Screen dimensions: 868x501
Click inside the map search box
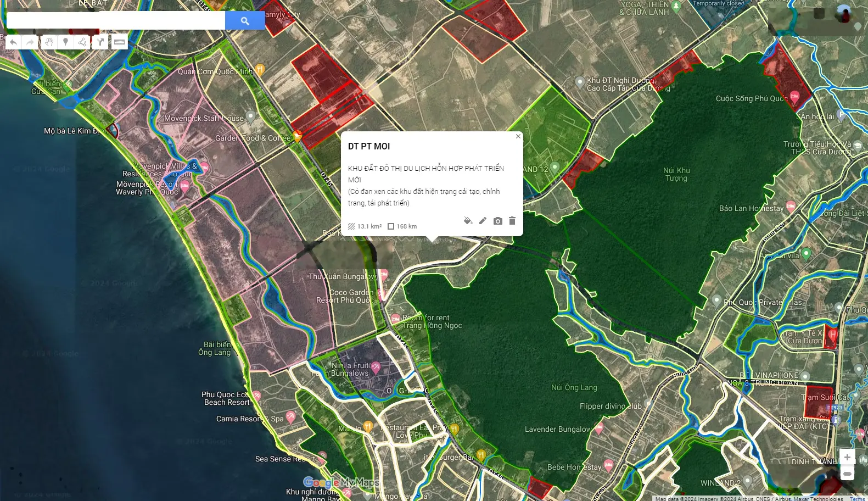(116, 21)
